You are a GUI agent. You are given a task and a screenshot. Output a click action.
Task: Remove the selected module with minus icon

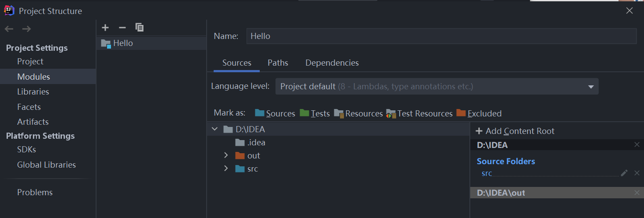(x=122, y=28)
